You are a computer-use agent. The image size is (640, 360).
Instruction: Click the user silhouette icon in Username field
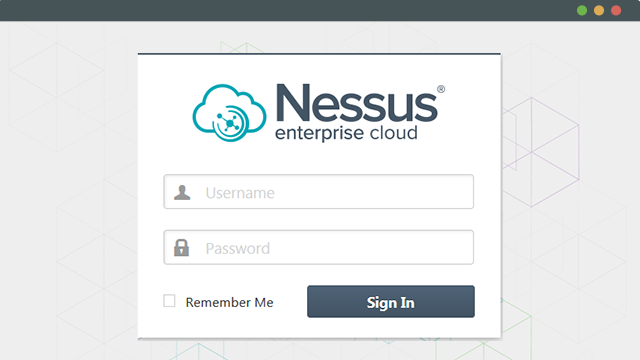point(182,192)
